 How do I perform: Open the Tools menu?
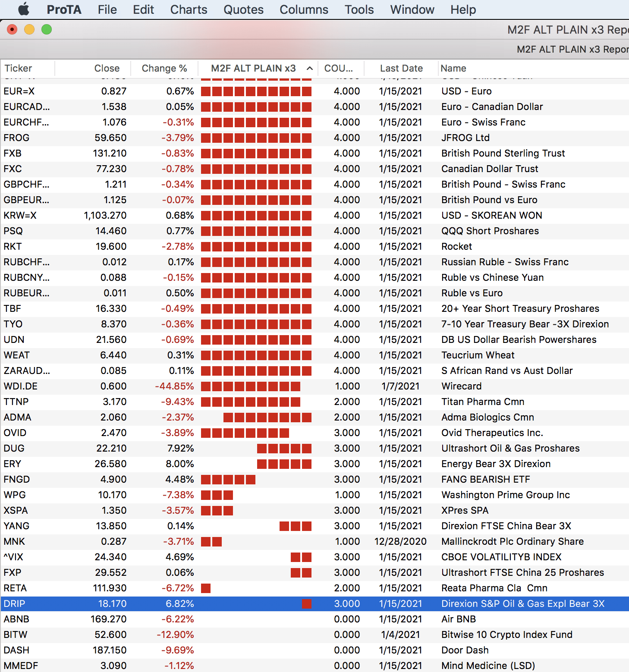coord(359,9)
